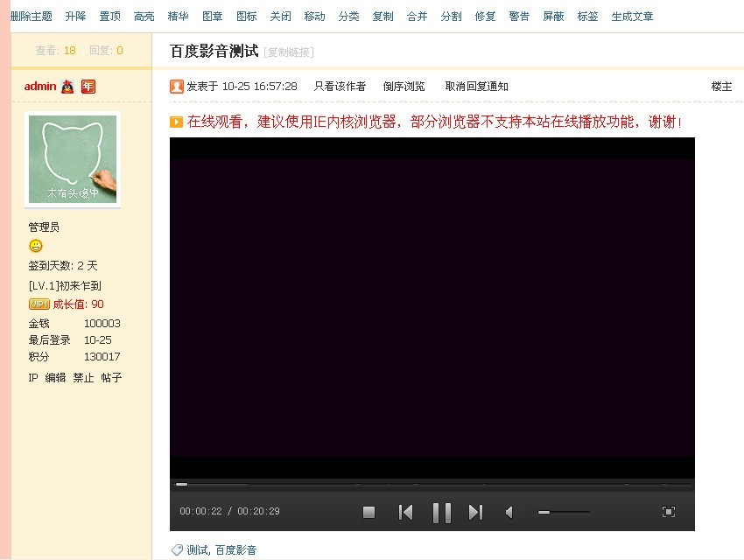
Task: Pause the playing video
Action: [442, 513]
